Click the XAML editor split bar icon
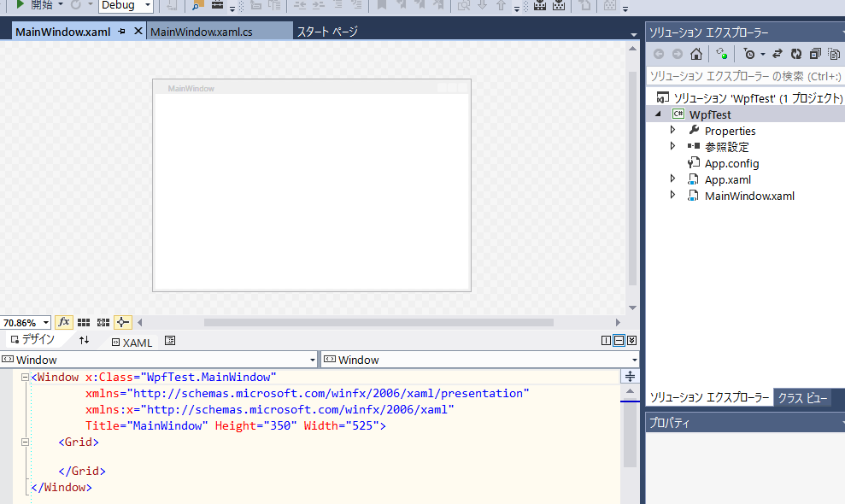The image size is (845, 504). [x=630, y=376]
